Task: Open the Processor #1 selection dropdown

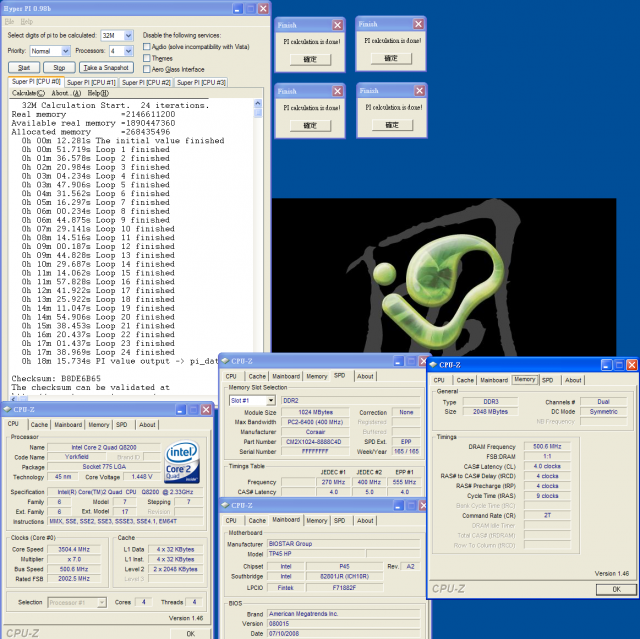Action: click(102, 602)
